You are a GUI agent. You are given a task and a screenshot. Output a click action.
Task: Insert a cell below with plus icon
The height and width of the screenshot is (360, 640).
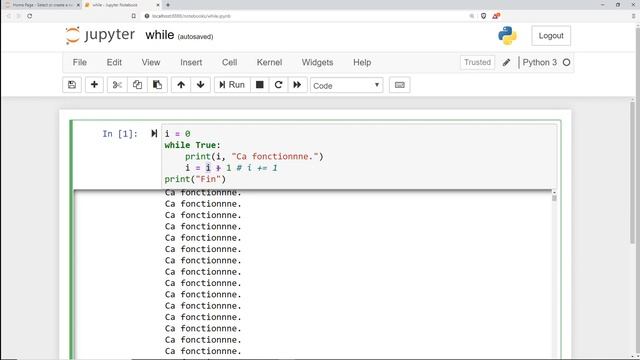[x=94, y=85]
